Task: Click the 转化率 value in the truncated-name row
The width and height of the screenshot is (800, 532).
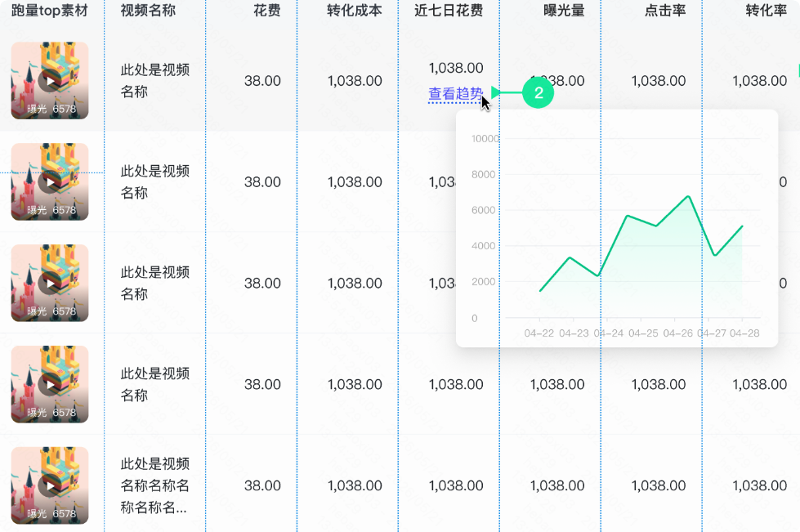Action: [760, 485]
